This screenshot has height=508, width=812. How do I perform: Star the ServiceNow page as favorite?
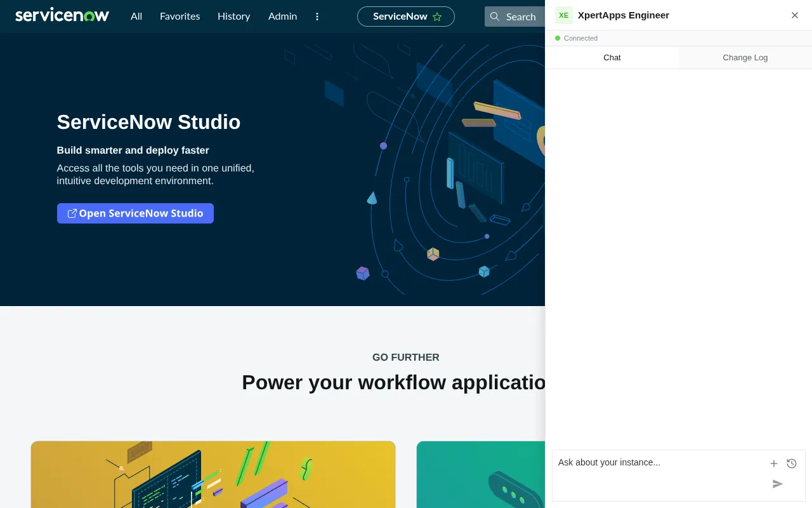pyautogui.click(x=437, y=17)
